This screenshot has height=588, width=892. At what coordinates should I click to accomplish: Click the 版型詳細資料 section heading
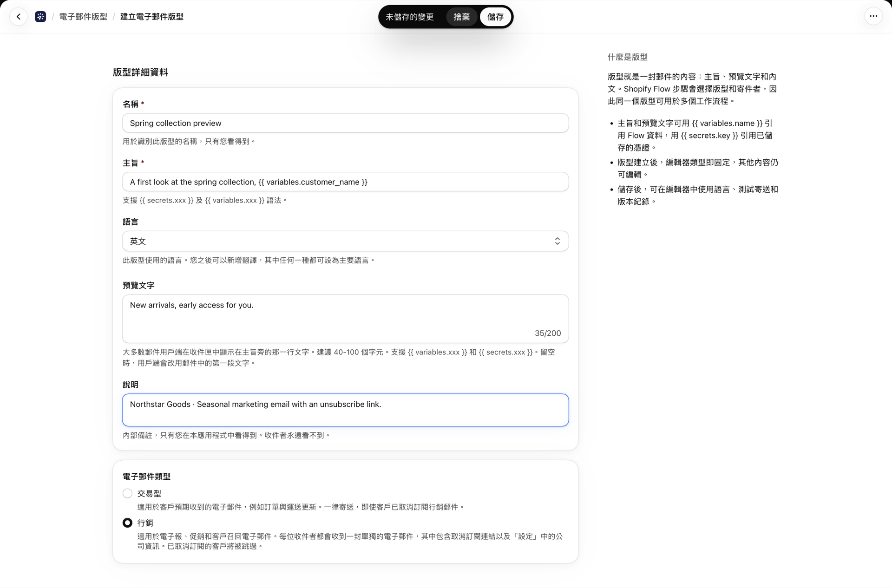coord(140,72)
